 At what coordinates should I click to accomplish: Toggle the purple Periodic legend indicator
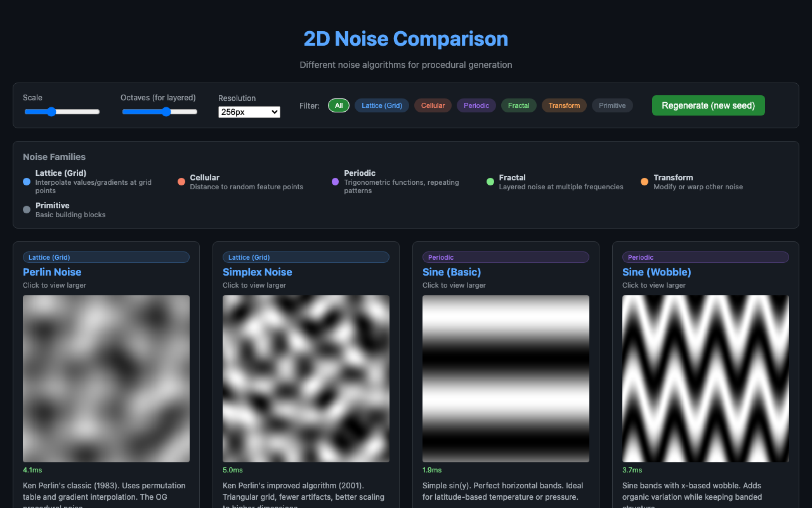pos(335,181)
